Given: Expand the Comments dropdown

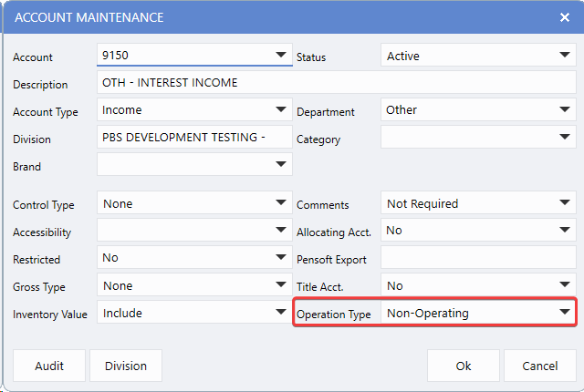Looking at the screenshot, I should 565,204.
